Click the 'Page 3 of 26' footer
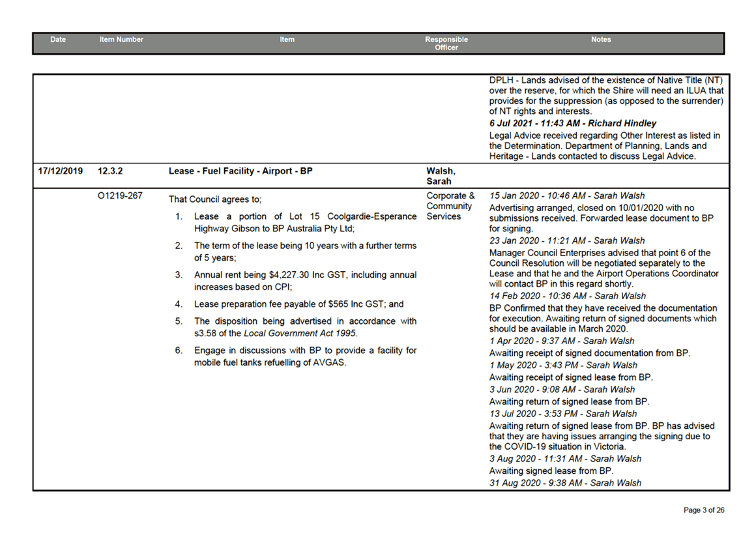The image size is (756, 535). click(704, 510)
